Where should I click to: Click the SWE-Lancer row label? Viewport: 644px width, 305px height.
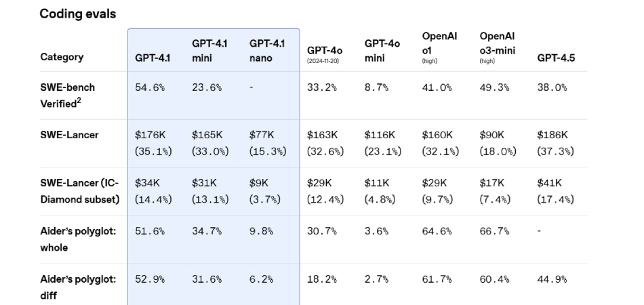69,135
